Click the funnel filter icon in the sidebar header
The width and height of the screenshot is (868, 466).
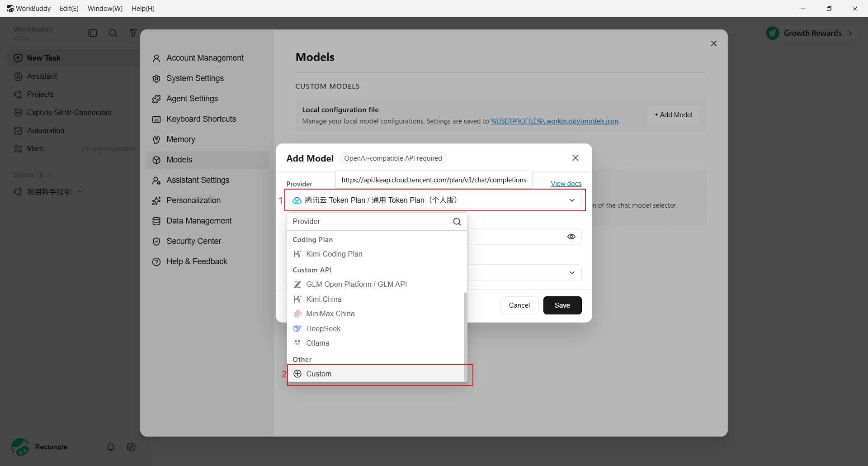[x=133, y=33]
